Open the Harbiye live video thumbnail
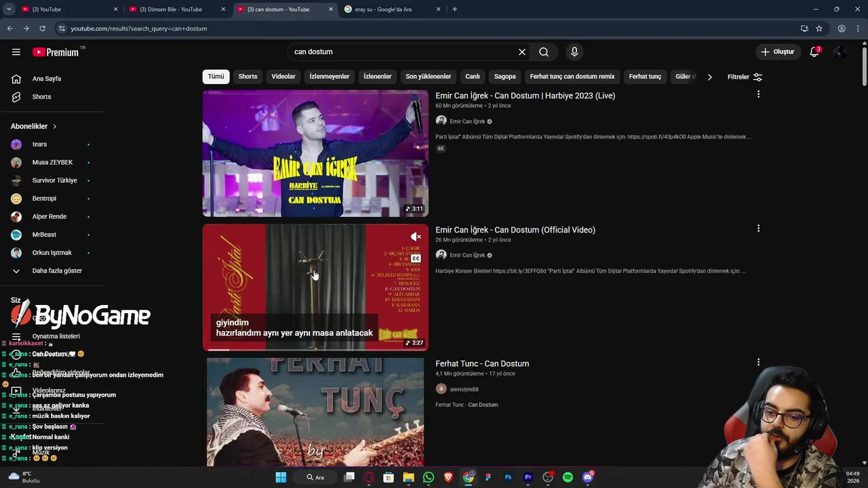 pyautogui.click(x=315, y=154)
